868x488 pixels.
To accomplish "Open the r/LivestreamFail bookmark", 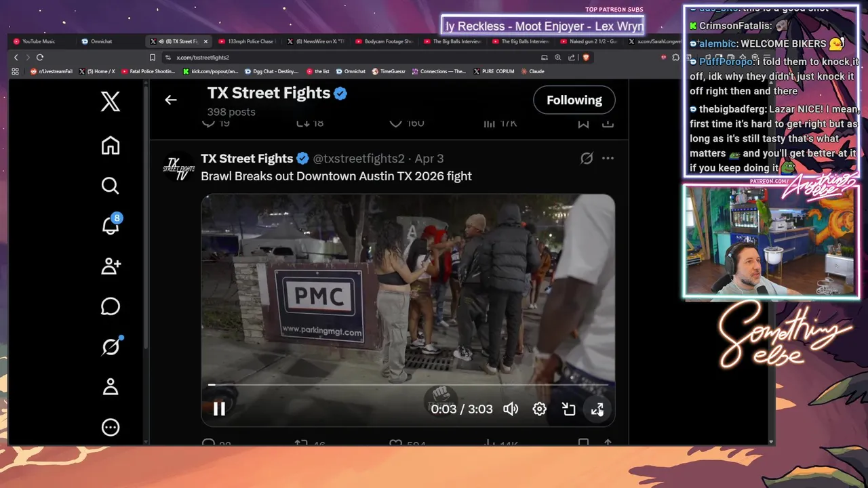I will point(51,71).
